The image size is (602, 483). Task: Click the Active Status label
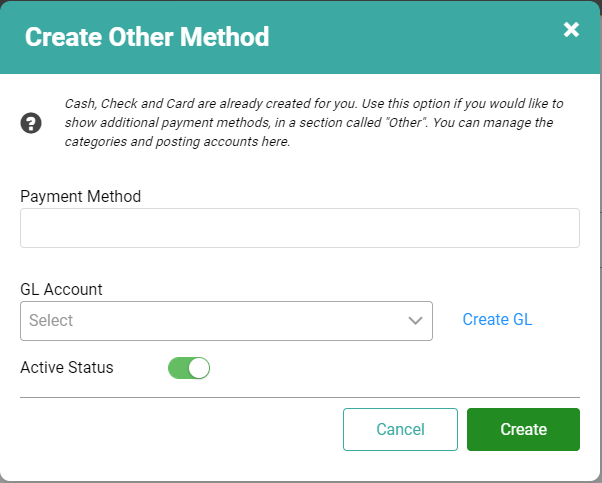[x=67, y=367]
